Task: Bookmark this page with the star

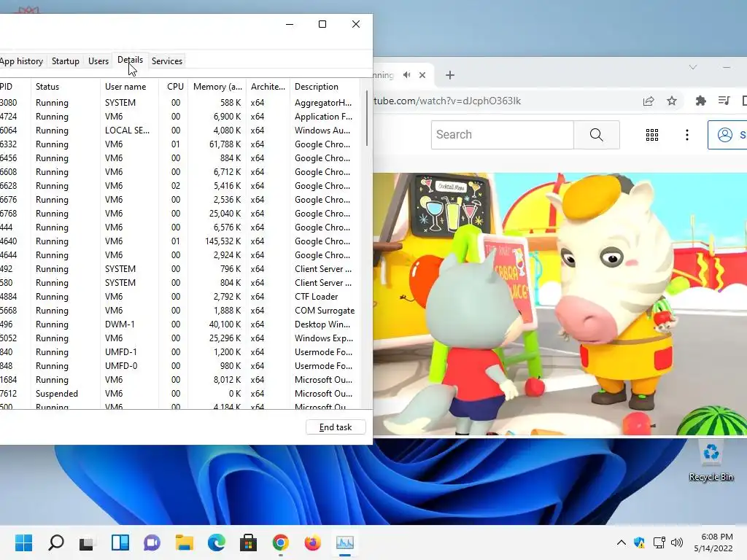Action: pyautogui.click(x=672, y=101)
